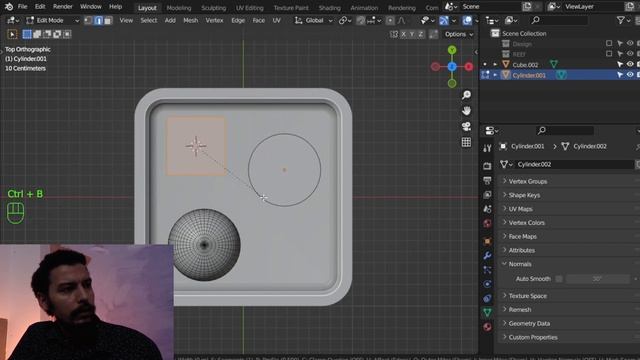
Task: Open the Mesh menu in viewport header
Action: point(190,20)
